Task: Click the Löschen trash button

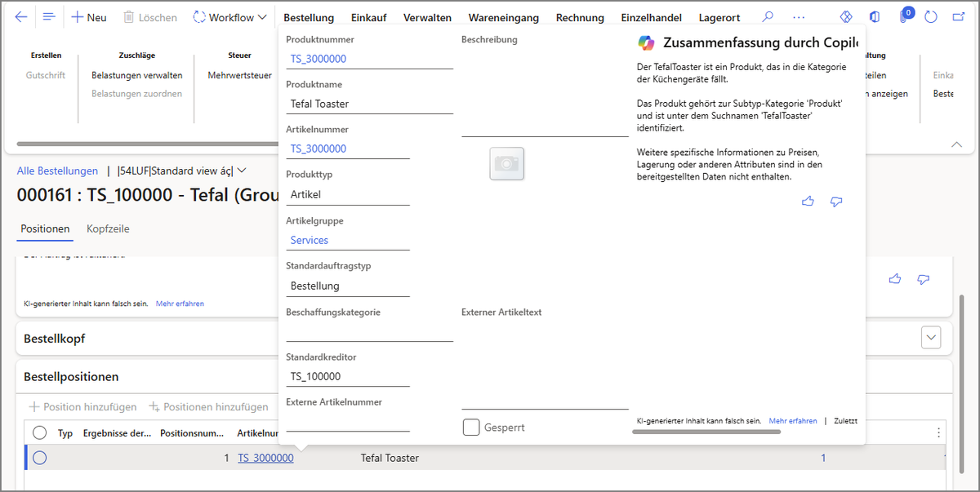Action: point(149,17)
